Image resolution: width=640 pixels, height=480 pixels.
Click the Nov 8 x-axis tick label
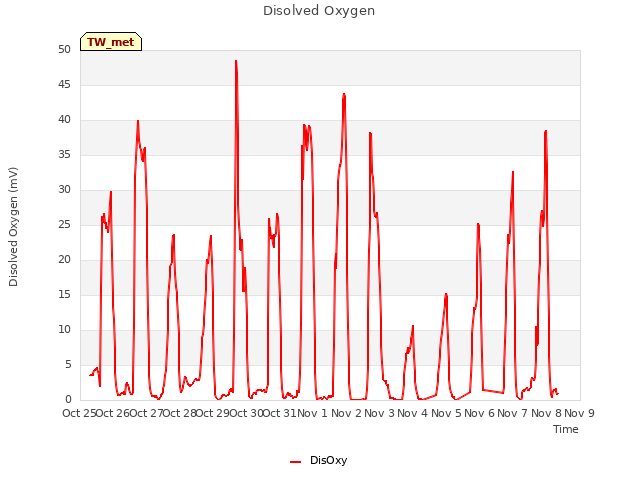[x=546, y=413]
